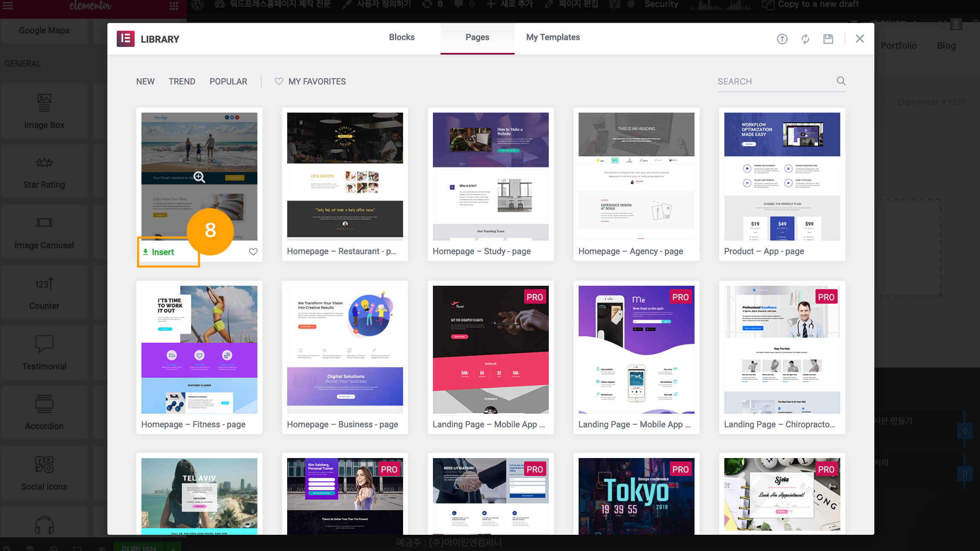Filter templates by New
Image resolution: width=980 pixels, height=551 pixels.
click(145, 81)
